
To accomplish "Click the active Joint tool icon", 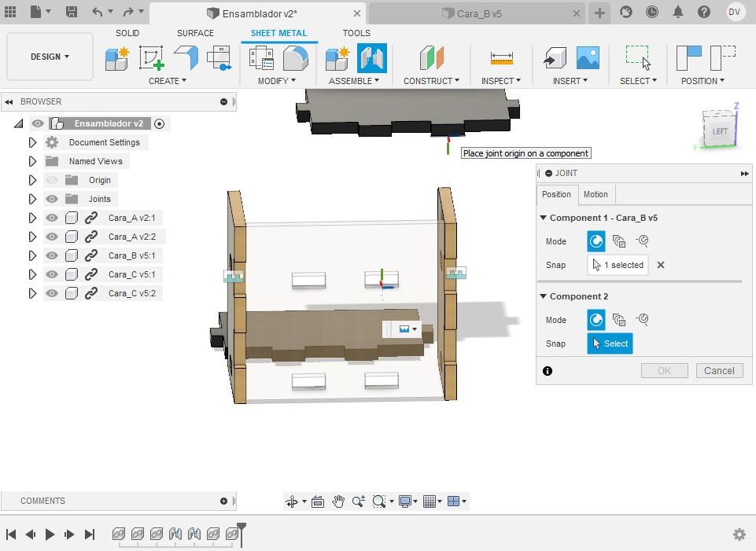I will coord(372,58).
